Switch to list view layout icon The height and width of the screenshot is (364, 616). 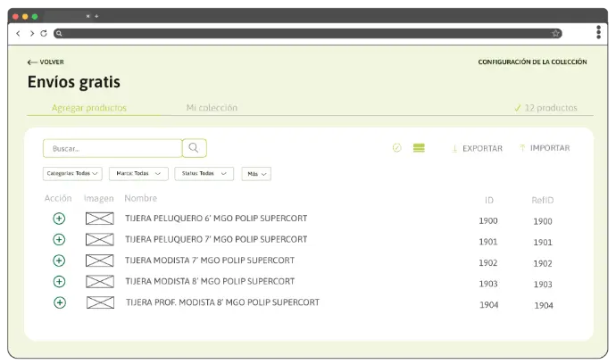(x=419, y=148)
